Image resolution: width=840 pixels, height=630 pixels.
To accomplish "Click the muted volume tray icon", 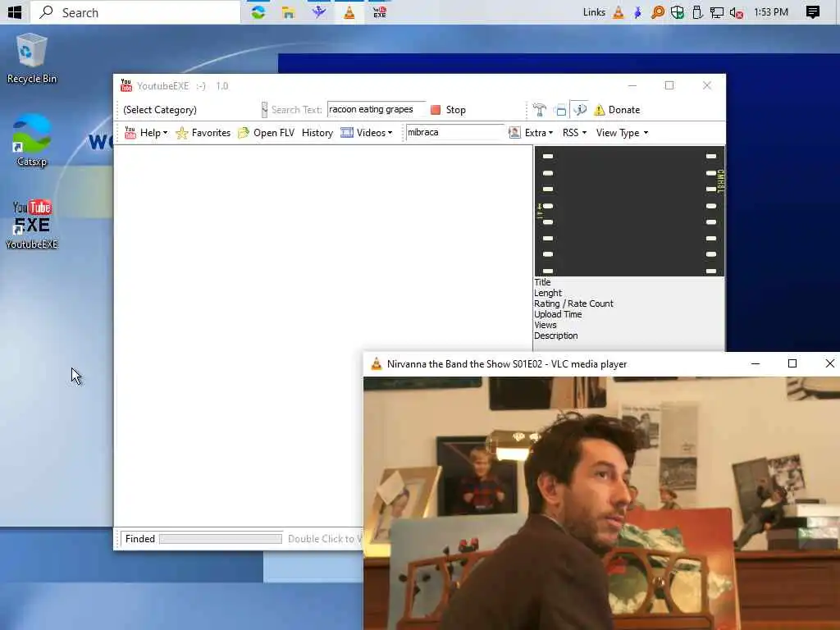I will point(737,12).
